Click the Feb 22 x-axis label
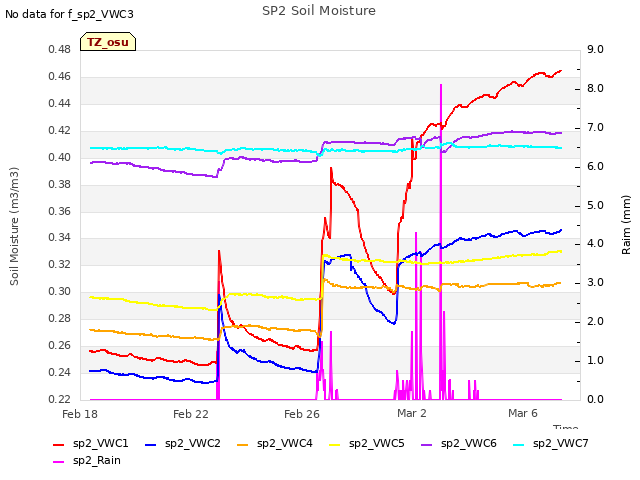 click(191, 414)
